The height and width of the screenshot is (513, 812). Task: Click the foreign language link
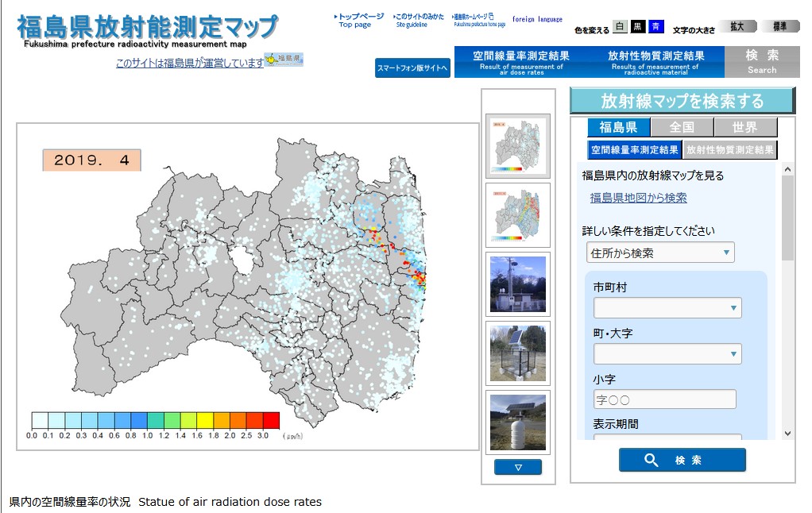537,19
